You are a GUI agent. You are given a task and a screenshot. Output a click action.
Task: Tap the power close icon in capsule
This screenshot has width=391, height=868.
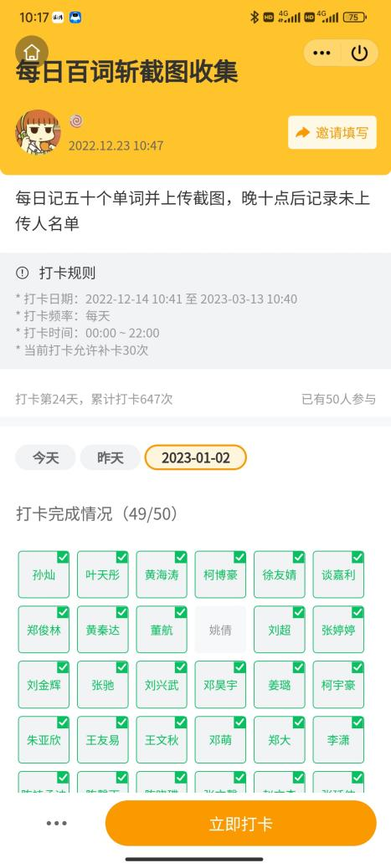coord(359,54)
